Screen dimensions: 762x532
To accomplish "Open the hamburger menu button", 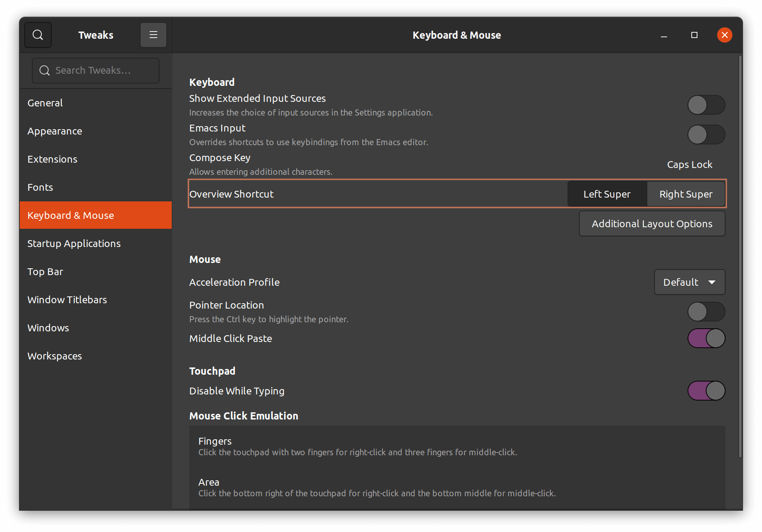I will point(153,35).
